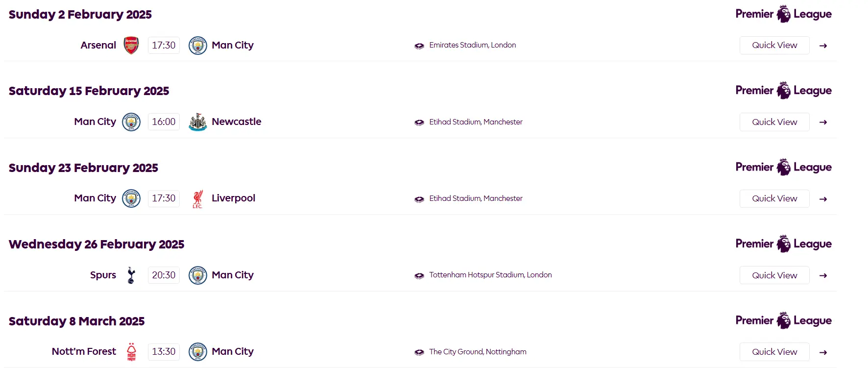The image size is (868, 368).
Task: Click Tottenham Hotspur Stadium, London venue text
Action: [x=490, y=275]
